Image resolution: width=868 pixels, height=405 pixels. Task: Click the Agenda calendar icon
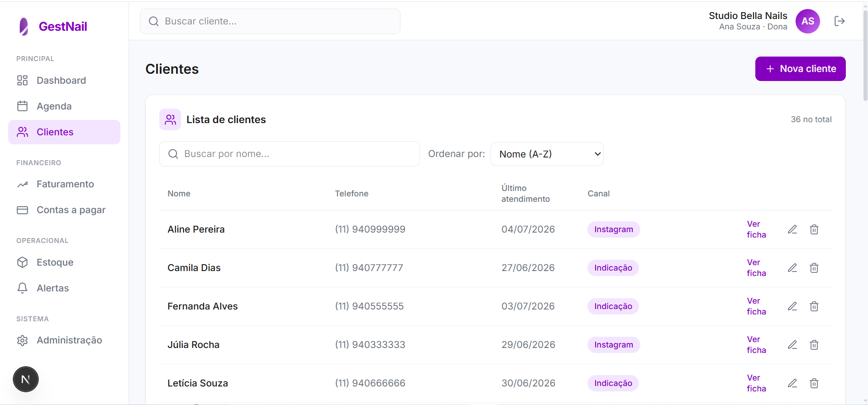click(22, 106)
